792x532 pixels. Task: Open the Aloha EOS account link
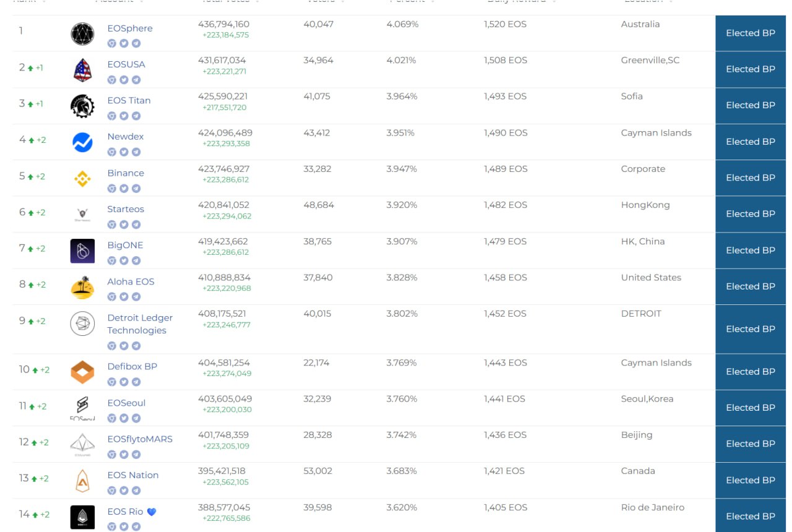point(131,281)
